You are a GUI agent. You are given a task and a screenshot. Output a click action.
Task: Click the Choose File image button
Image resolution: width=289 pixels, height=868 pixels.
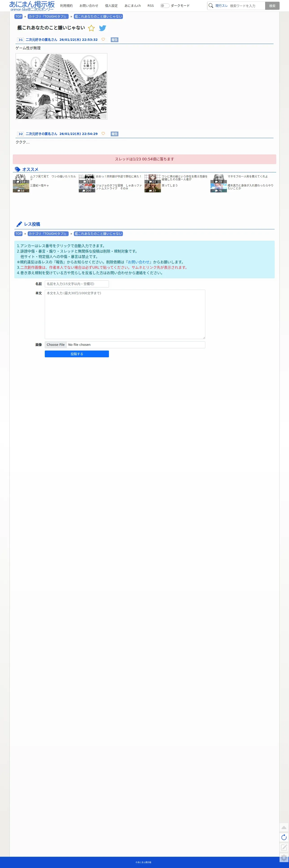[x=56, y=345]
